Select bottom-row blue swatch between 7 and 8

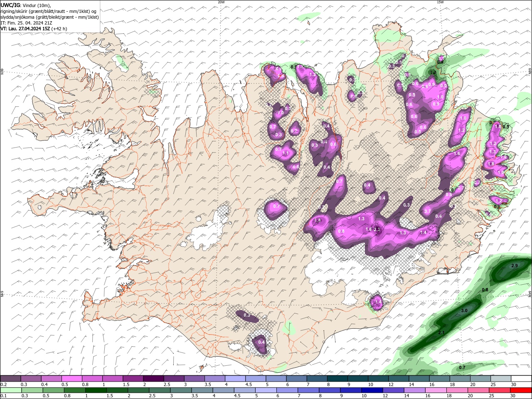pos(308,390)
